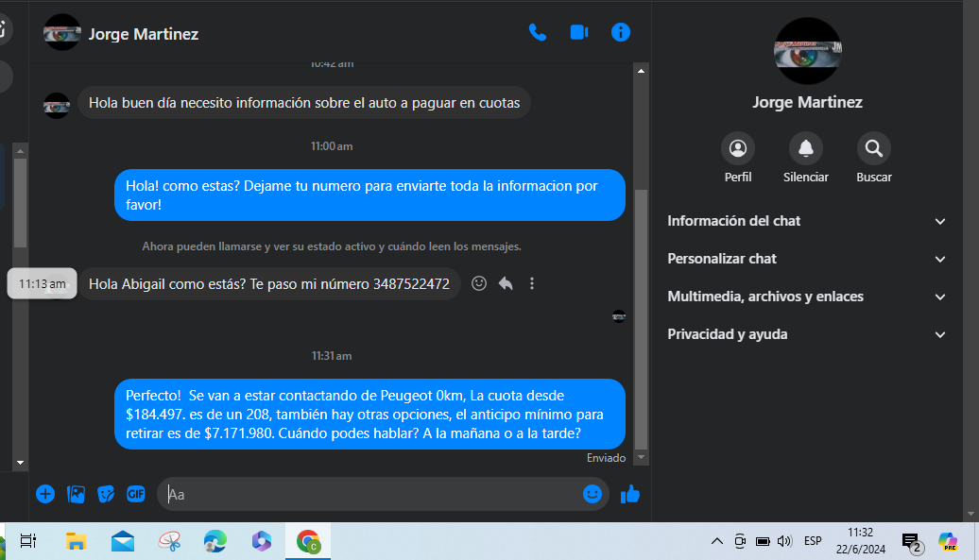The image size is (979, 560).
Task: React to the phone number message
Action: pyautogui.click(x=479, y=283)
